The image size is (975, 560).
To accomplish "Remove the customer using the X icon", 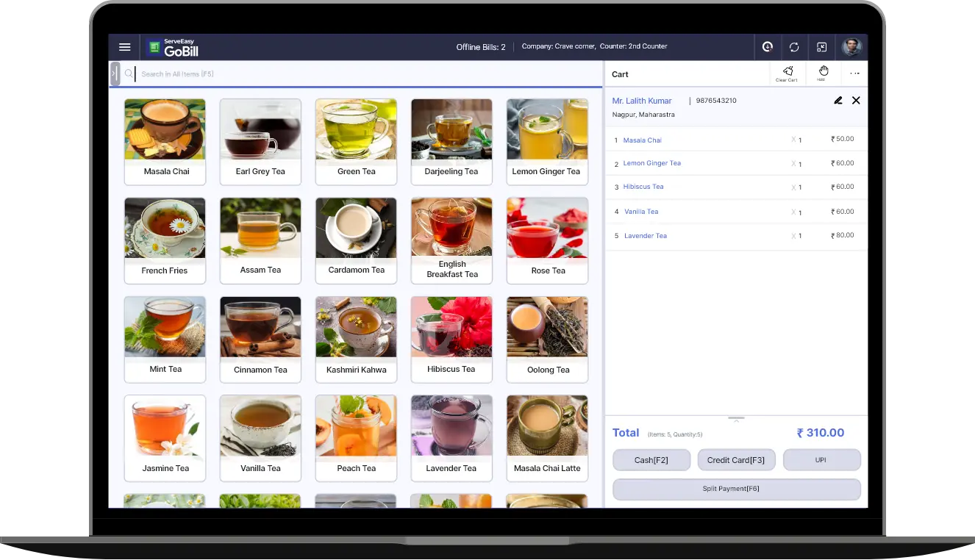I will [x=856, y=101].
